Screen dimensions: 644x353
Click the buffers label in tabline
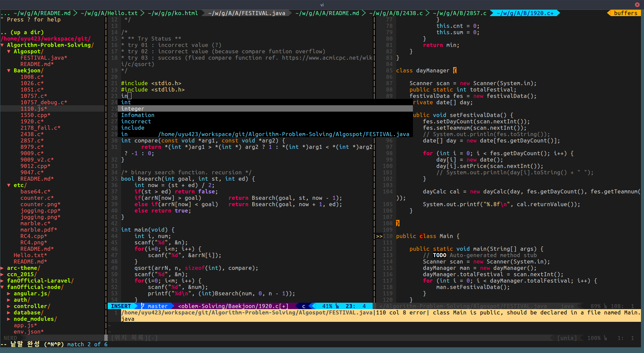tap(626, 13)
